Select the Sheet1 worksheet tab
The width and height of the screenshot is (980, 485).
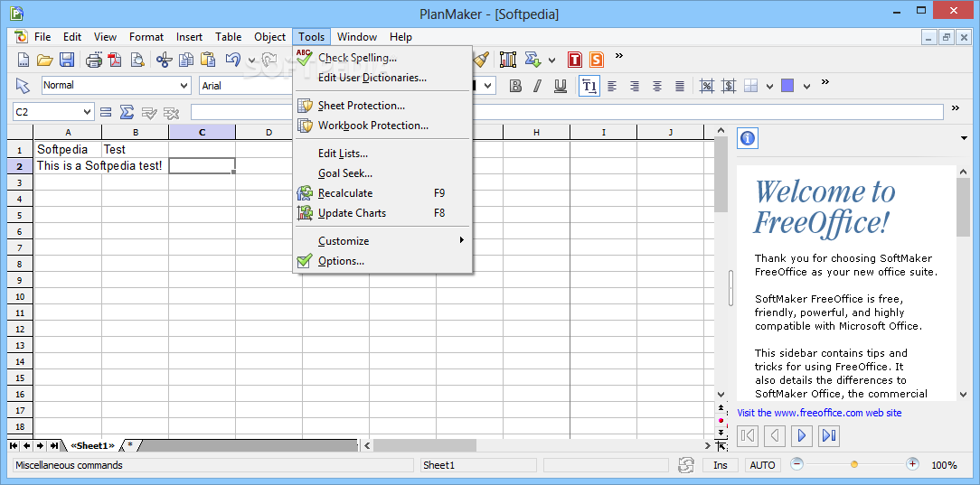(x=93, y=445)
